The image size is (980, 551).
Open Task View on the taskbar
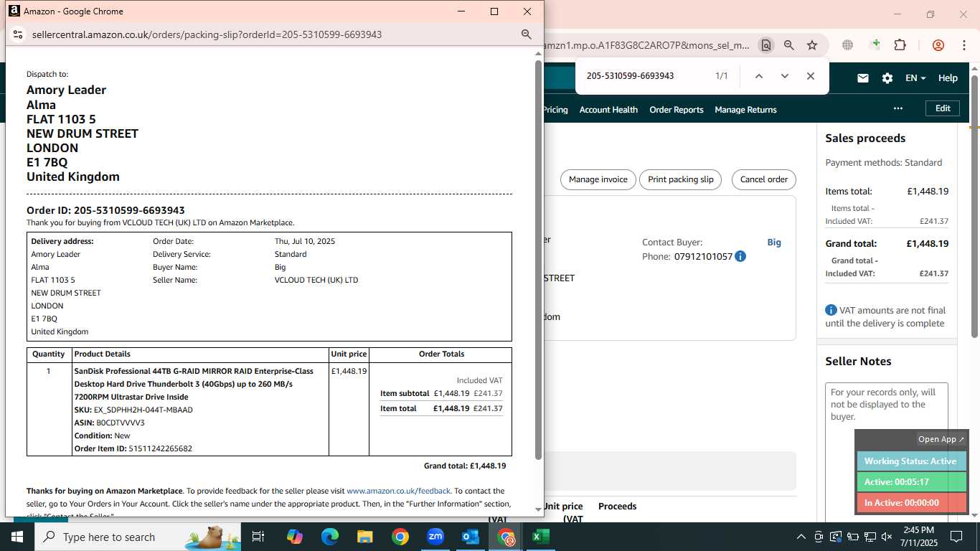tap(258, 537)
